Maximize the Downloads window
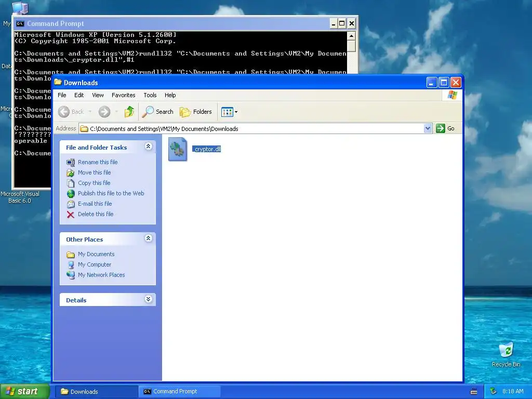 point(444,83)
